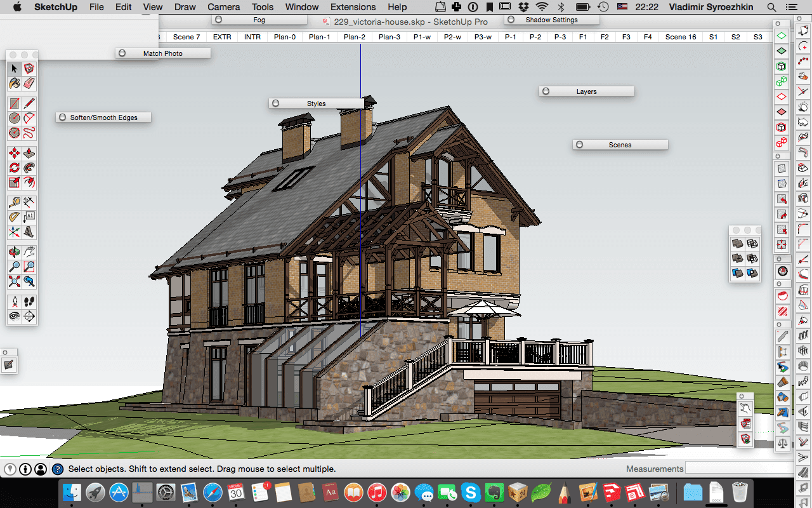Viewport: 812px width, 508px height.
Task: Select the Orbit navigation tool
Action: (x=13, y=251)
